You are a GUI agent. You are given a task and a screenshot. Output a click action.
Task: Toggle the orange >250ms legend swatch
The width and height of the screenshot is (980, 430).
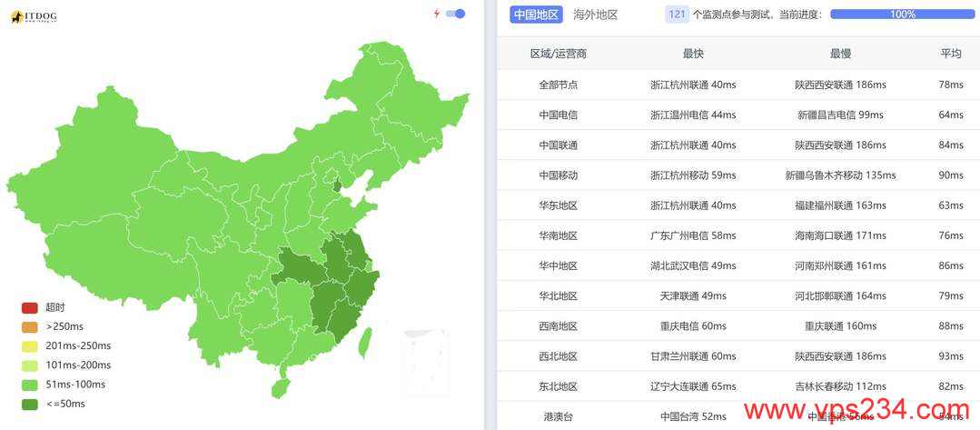point(30,326)
